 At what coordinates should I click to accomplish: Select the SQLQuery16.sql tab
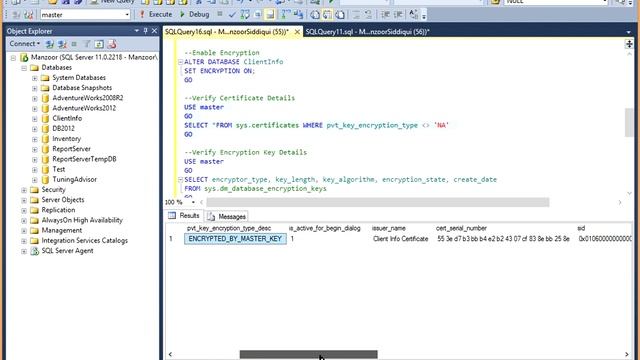(x=227, y=32)
